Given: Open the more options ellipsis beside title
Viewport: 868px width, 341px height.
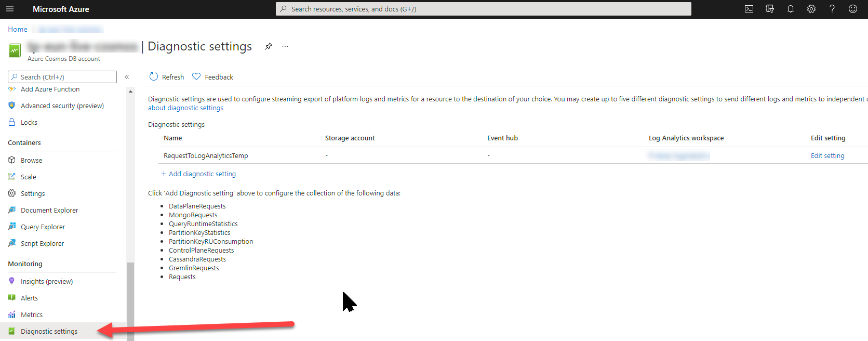Looking at the screenshot, I should 285,46.
